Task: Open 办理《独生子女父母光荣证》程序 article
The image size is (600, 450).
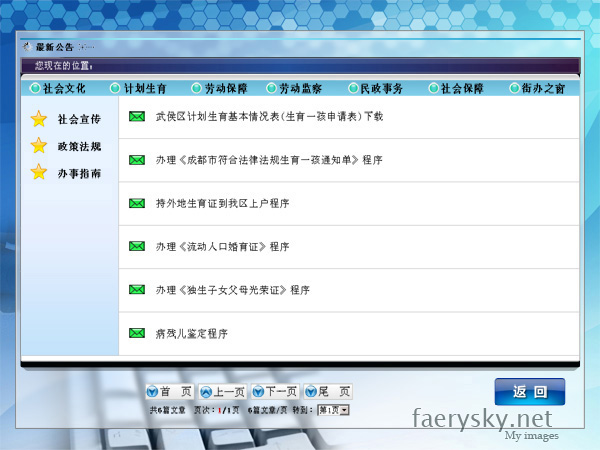Action: coord(232,290)
